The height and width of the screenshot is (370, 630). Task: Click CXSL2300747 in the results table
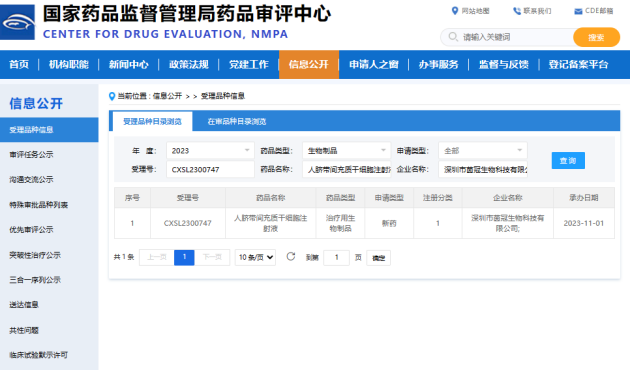[x=188, y=223]
